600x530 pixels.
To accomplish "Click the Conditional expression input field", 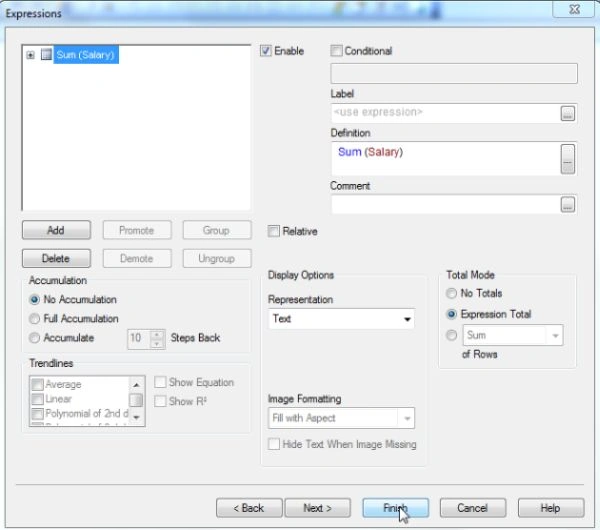I will point(454,73).
